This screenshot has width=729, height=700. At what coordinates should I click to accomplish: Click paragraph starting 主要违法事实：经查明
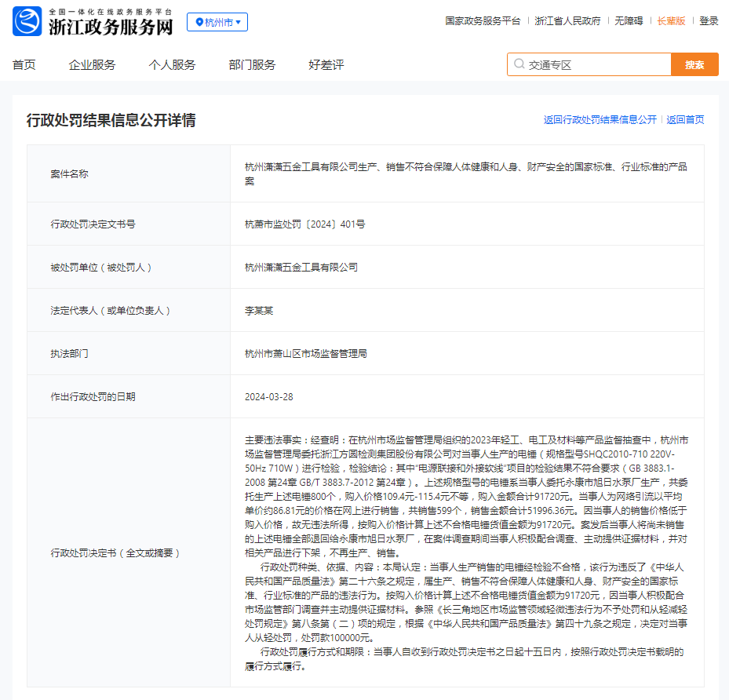click(x=466, y=497)
